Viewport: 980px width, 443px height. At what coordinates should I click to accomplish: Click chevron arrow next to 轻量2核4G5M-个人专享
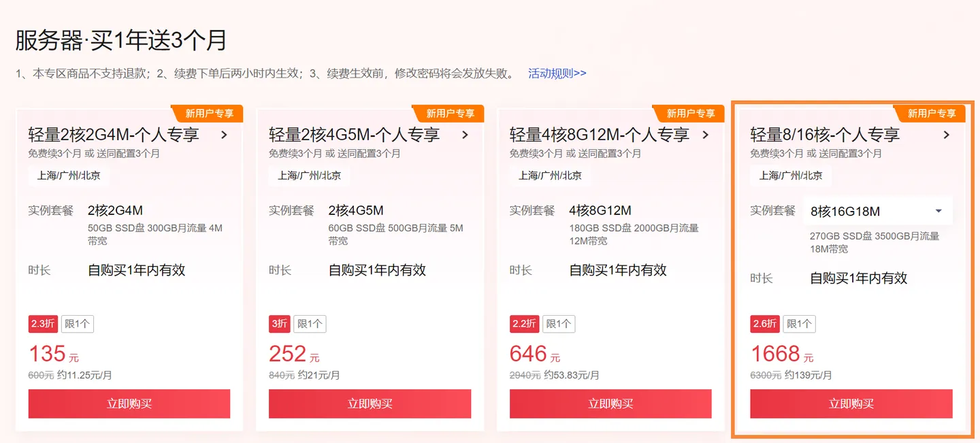(465, 135)
